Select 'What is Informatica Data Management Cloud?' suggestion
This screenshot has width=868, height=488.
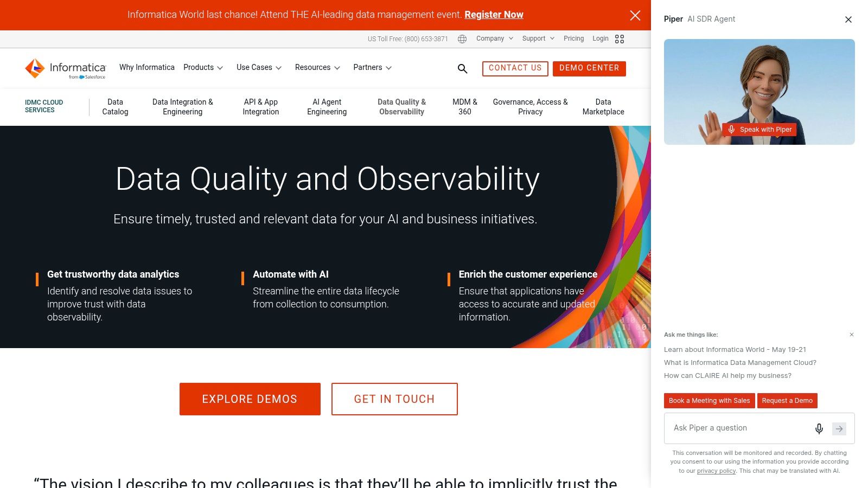(x=740, y=363)
